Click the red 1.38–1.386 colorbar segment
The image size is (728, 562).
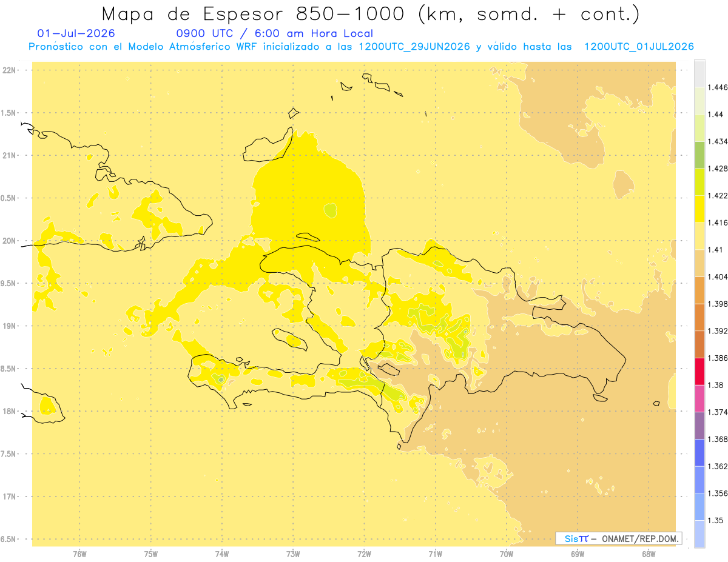699,372
